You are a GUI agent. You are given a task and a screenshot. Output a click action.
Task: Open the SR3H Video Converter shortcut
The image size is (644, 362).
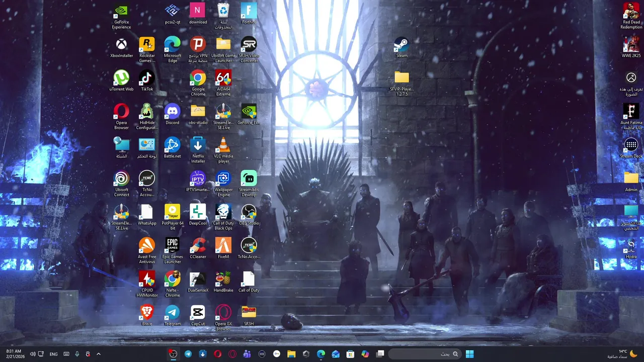249,50
